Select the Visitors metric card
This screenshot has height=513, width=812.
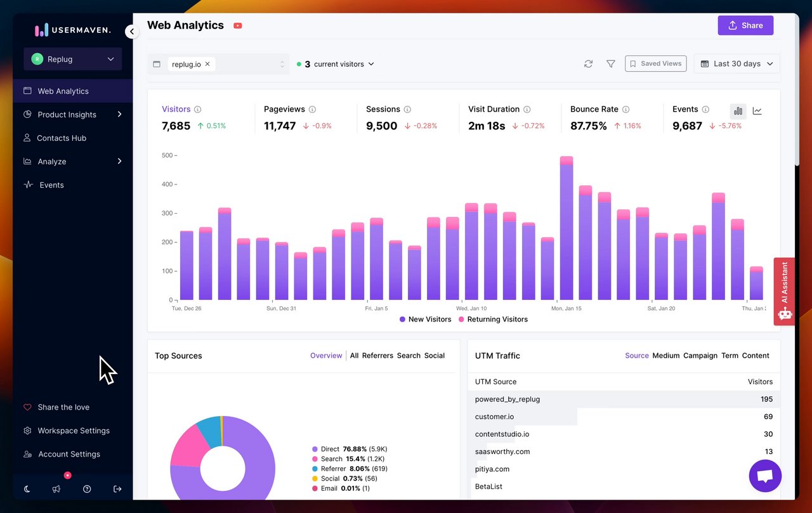[x=201, y=118]
